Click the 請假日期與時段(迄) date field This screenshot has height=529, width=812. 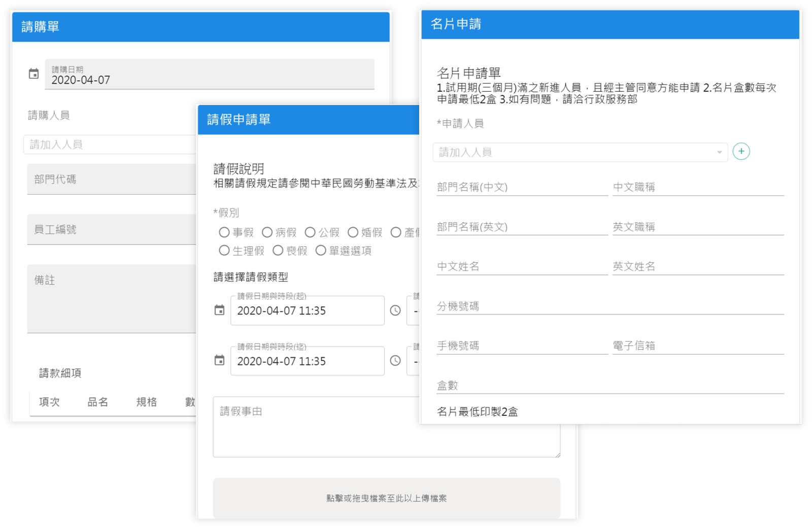pos(307,361)
